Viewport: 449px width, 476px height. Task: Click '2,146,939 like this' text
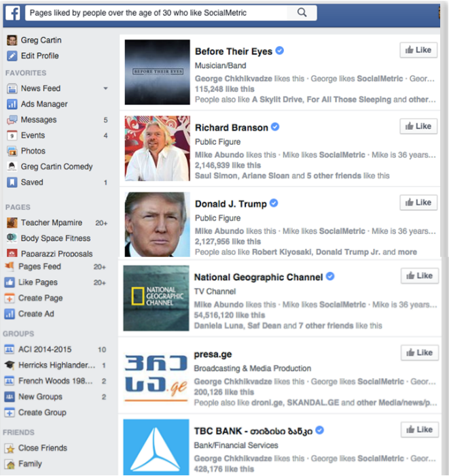pyautogui.click(x=228, y=165)
